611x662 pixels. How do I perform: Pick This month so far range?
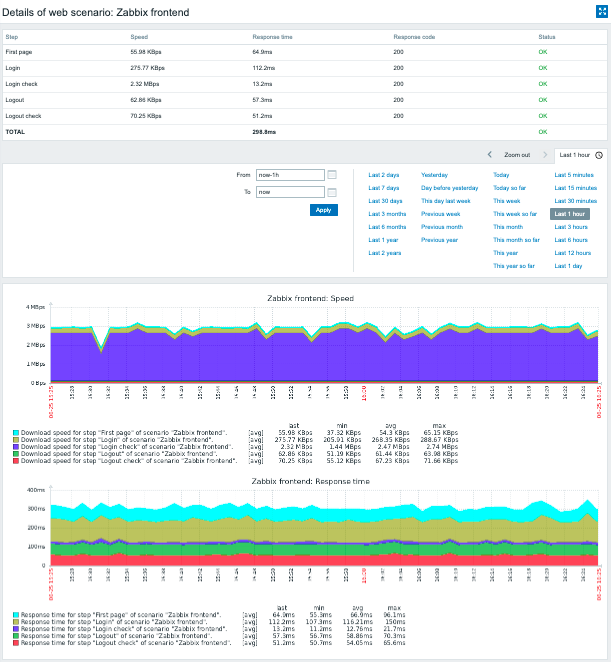(516, 240)
